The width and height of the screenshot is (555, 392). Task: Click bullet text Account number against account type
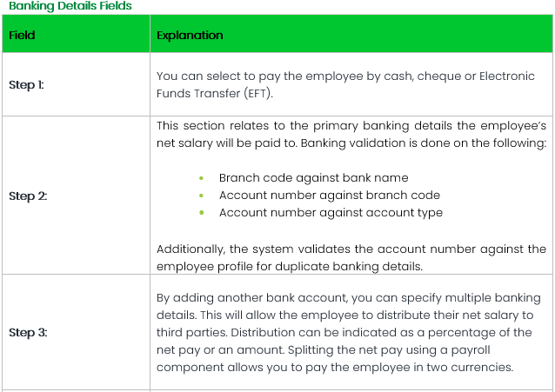coord(331,212)
